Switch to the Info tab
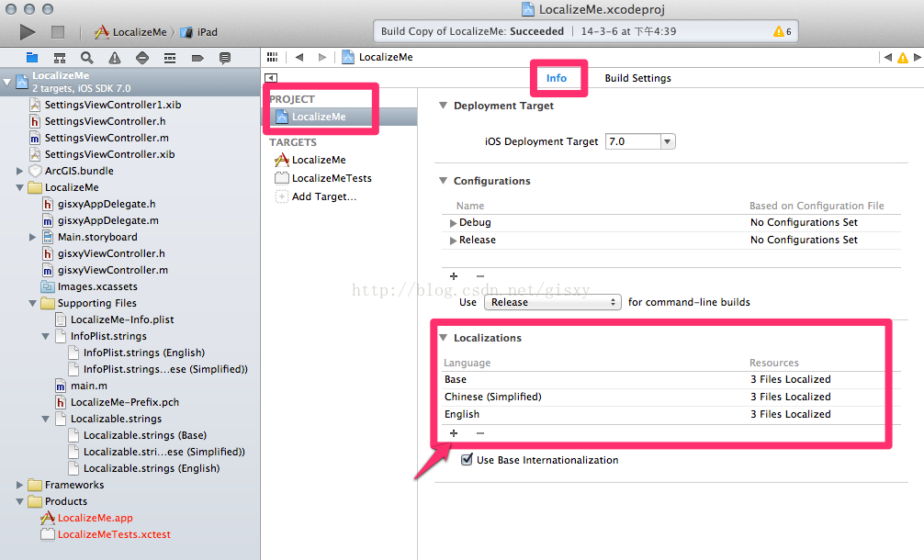 click(x=557, y=78)
